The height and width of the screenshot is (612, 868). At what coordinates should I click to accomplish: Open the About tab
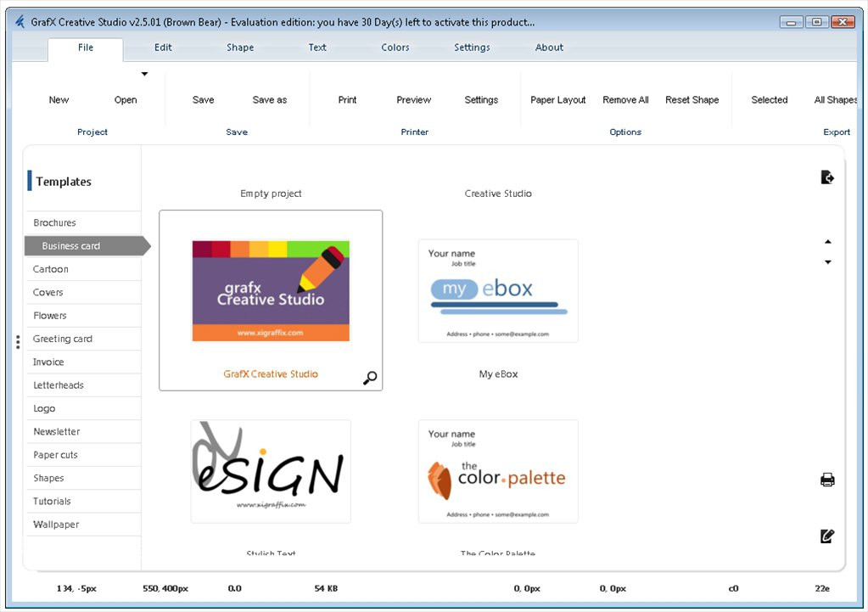pos(549,48)
